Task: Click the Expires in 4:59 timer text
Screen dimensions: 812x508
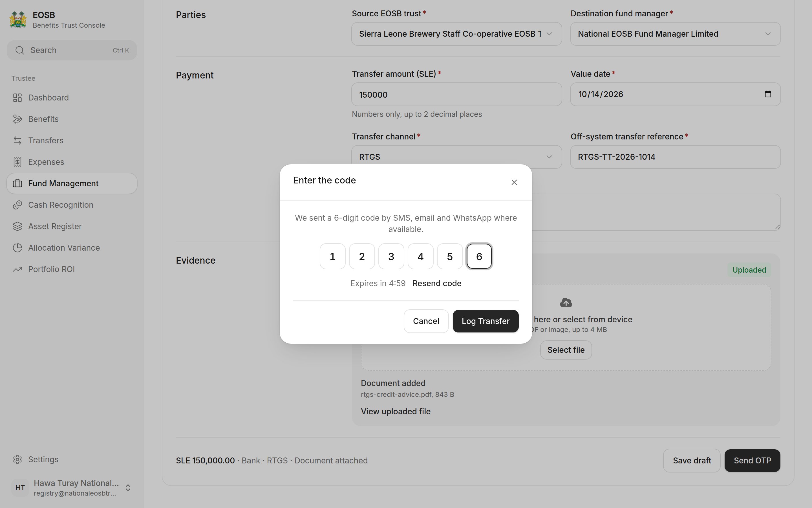Action: [378, 283]
